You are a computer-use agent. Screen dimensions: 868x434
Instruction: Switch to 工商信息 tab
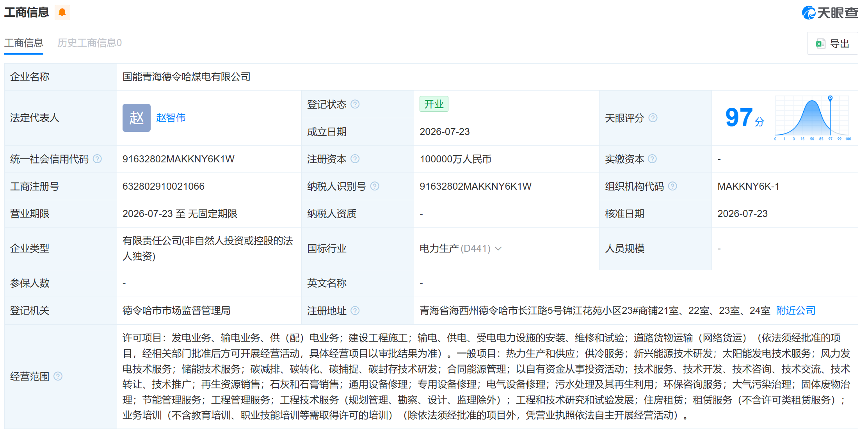click(x=24, y=43)
